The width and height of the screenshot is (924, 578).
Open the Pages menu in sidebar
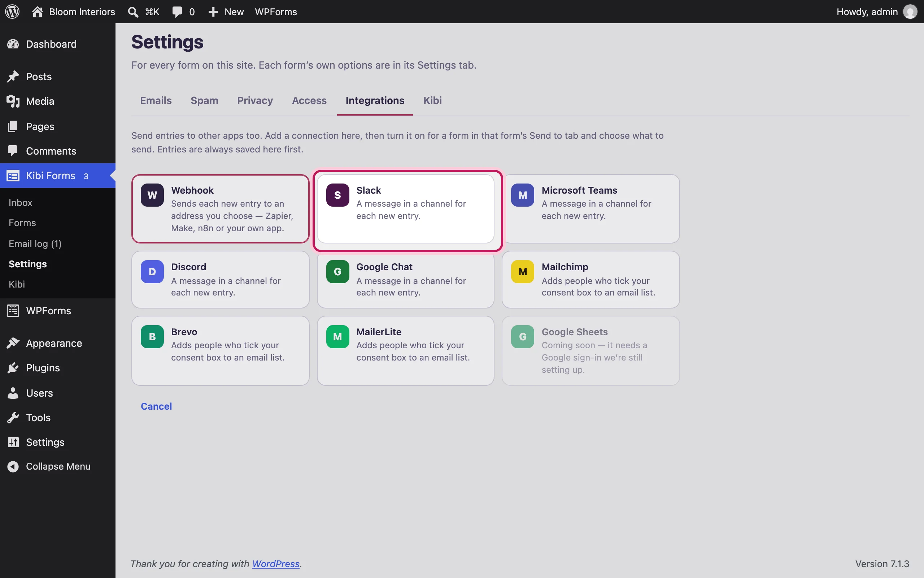tap(58, 126)
